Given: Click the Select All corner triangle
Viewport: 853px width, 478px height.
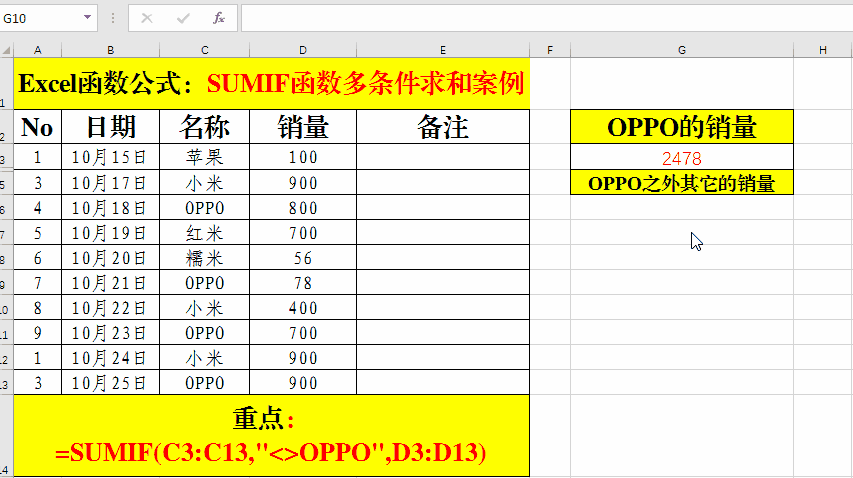Looking at the screenshot, I should [7, 51].
